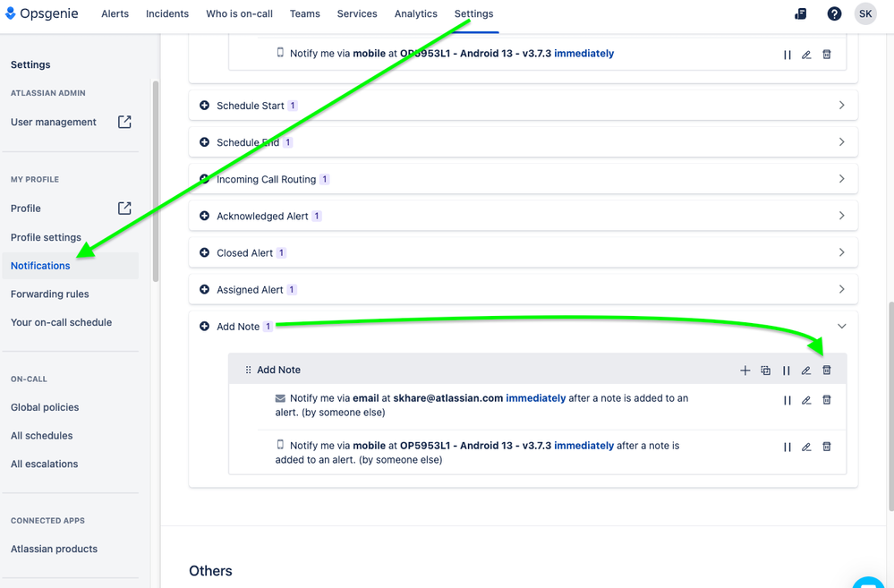Expand the Closed Alert section chevron
This screenshot has height=588, width=894.
point(841,252)
